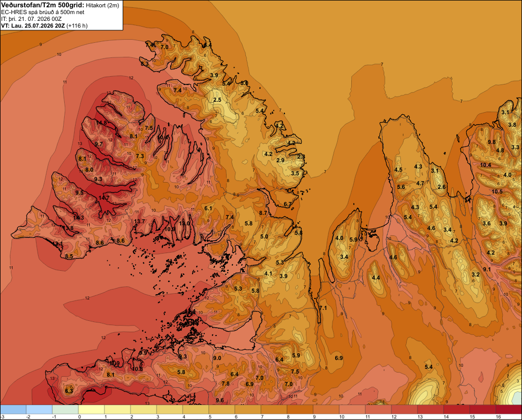Click the pale yellow 0 to 1 legend swatch
This screenshot has width=522, height=420.
91,410
